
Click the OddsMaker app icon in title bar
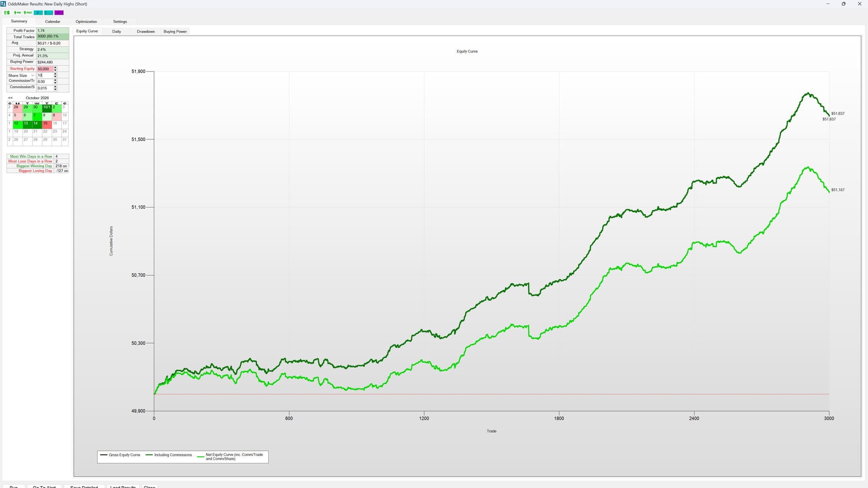3,4
